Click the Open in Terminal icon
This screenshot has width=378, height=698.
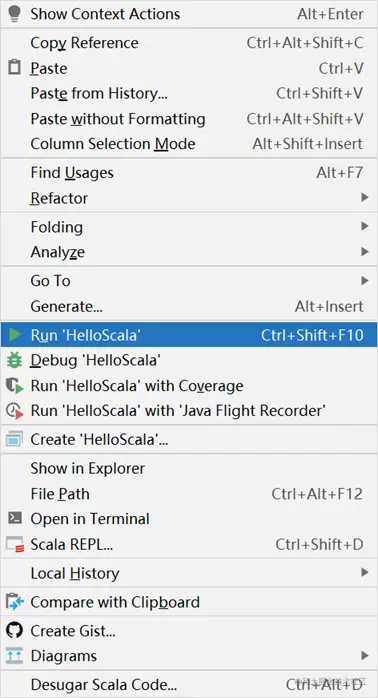pyautogui.click(x=15, y=519)
